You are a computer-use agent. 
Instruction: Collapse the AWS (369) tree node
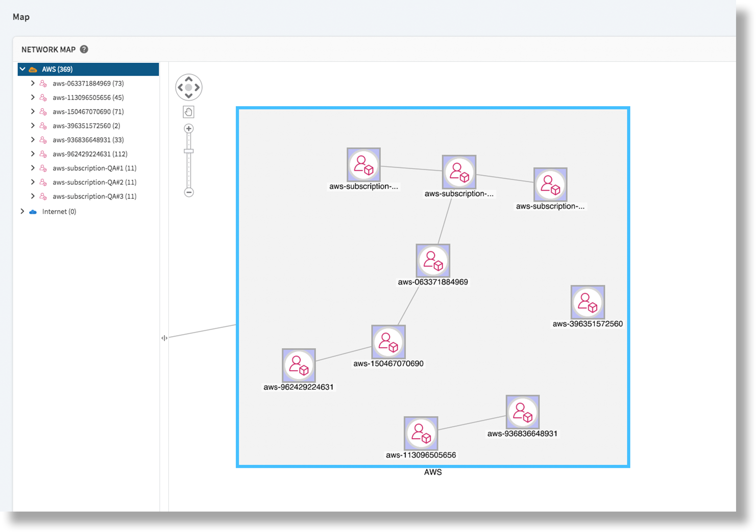click(x=22, y=69)
